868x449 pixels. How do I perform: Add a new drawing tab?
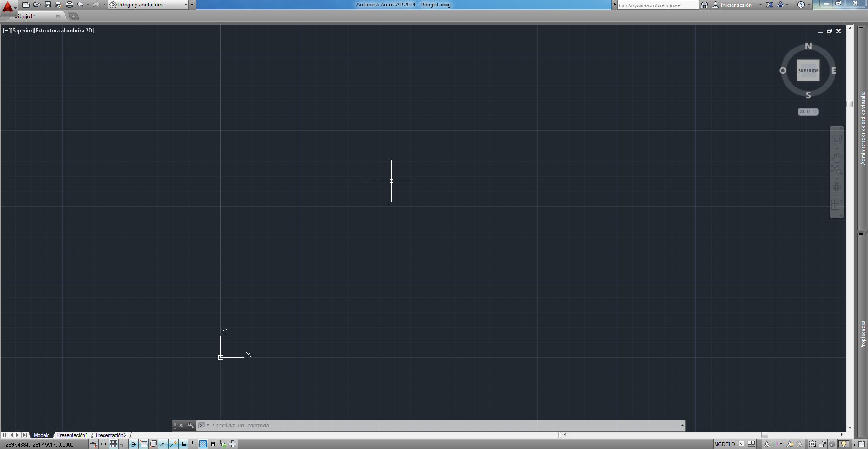[x=73, y=16]
